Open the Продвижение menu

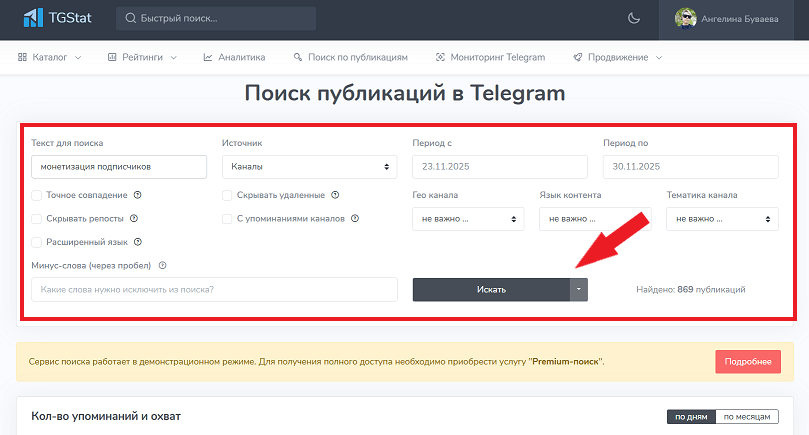pyautogui.click(x=618, y=57)
